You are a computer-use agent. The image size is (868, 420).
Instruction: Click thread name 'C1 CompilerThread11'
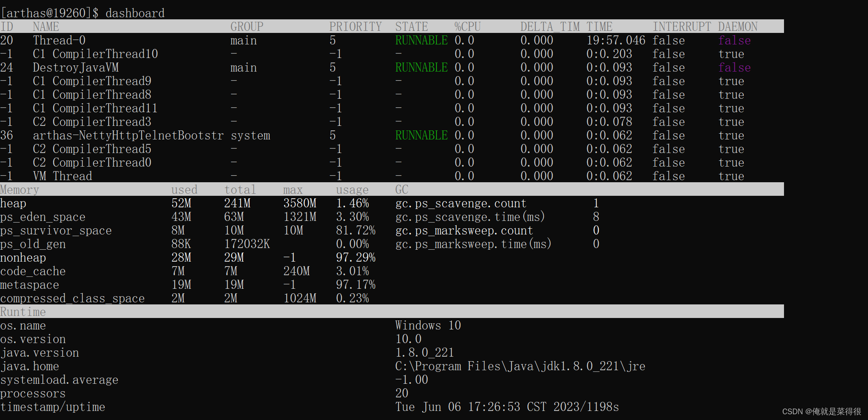[96, 108]
